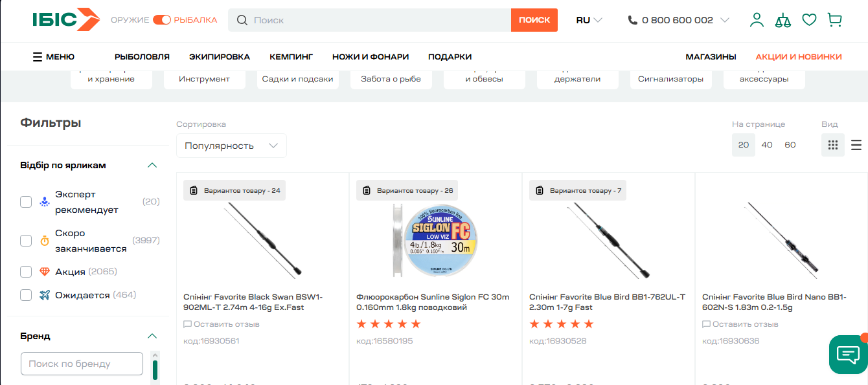Collapse the Бренд filter section
This screenshot has width=868, height=385.
[x=152, y=336]
